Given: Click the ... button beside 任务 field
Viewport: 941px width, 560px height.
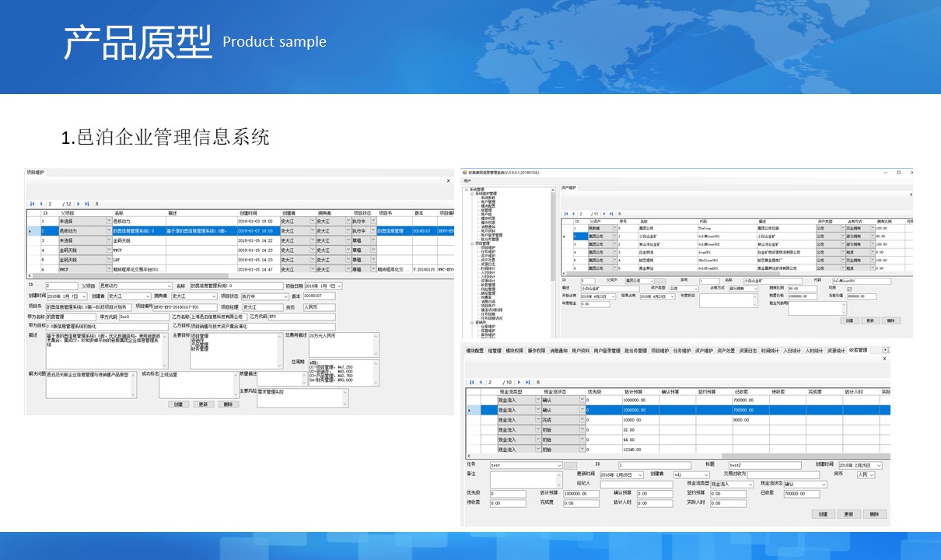Looking at the screenshot, I should click(570, 465).
